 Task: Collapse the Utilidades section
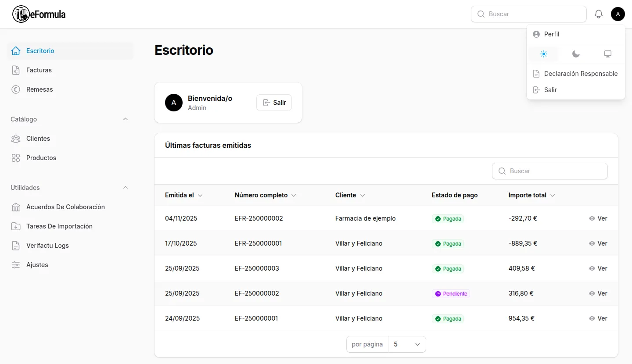126,188
